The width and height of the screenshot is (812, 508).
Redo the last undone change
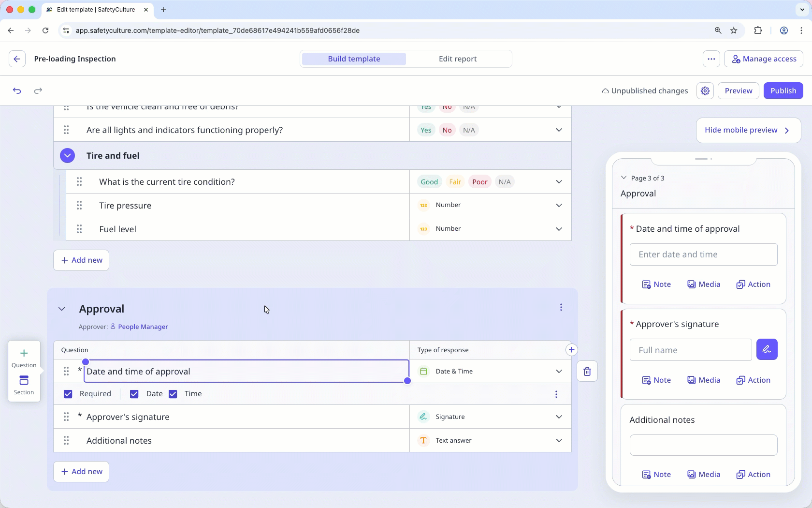pos(38,90)
